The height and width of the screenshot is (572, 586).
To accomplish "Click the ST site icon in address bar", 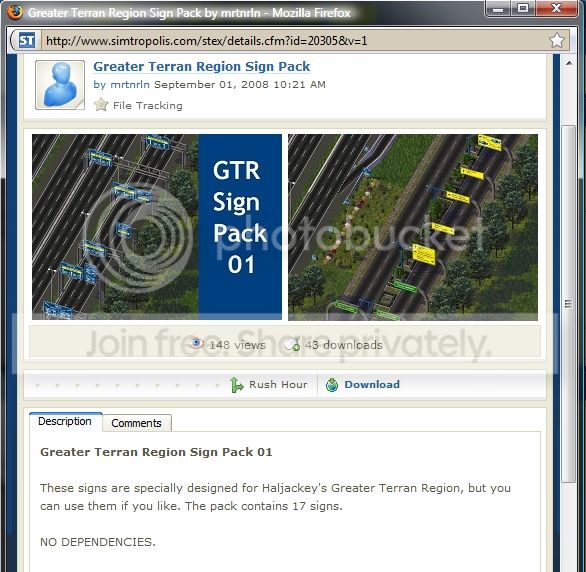I will click(x=27, y=40).
